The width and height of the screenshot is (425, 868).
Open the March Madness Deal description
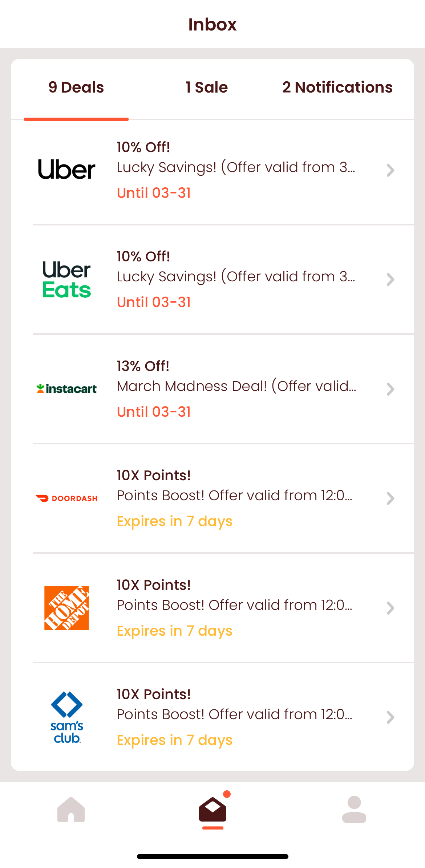[236, 386]
